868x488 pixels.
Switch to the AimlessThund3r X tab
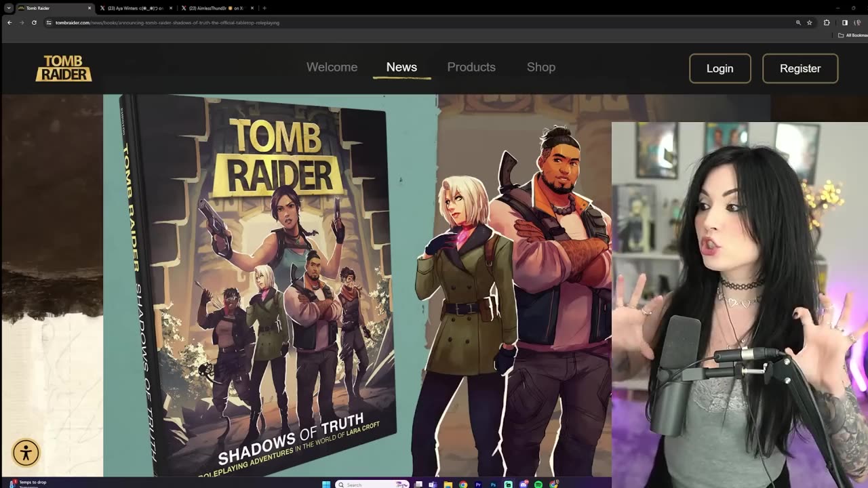[217, 8]
